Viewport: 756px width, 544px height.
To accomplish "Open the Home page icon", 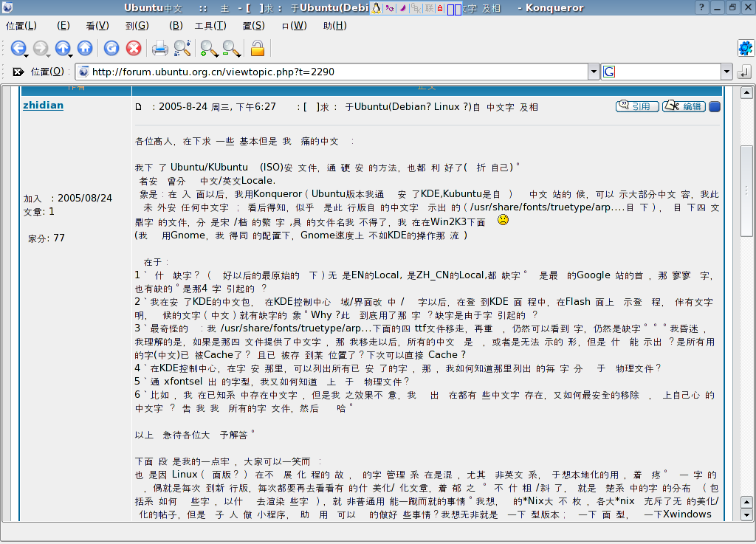I will click(x=85, y=48).
